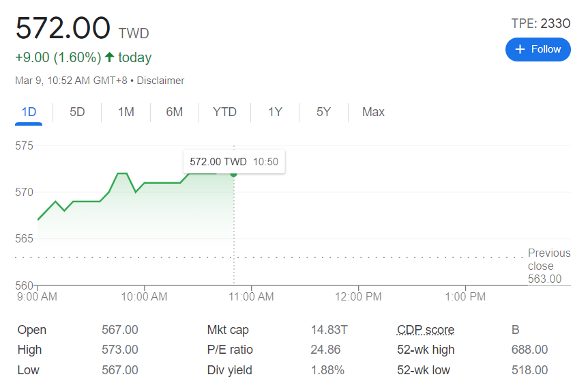Click the TPE: 2330 ticker text
Screen dimensions: 588x392
coord(540,24)
